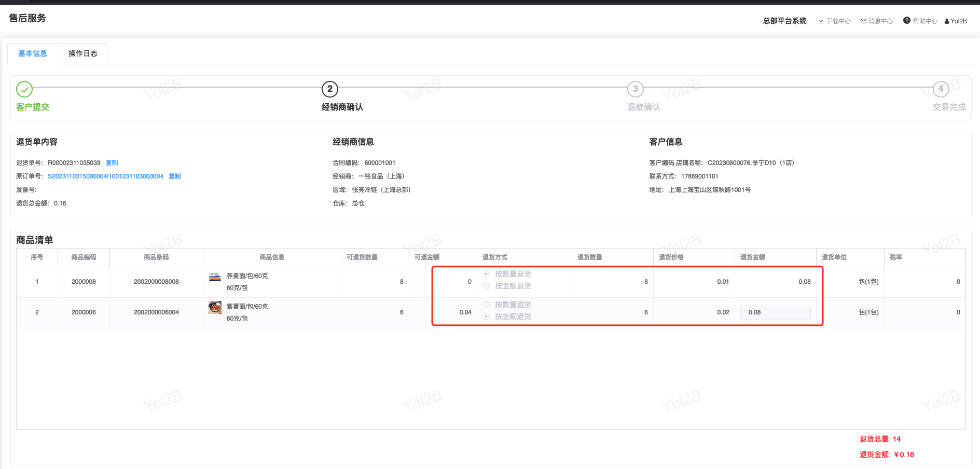Open the 下载中心 link
The image size is (980, 469).
(x=838, y=21)
